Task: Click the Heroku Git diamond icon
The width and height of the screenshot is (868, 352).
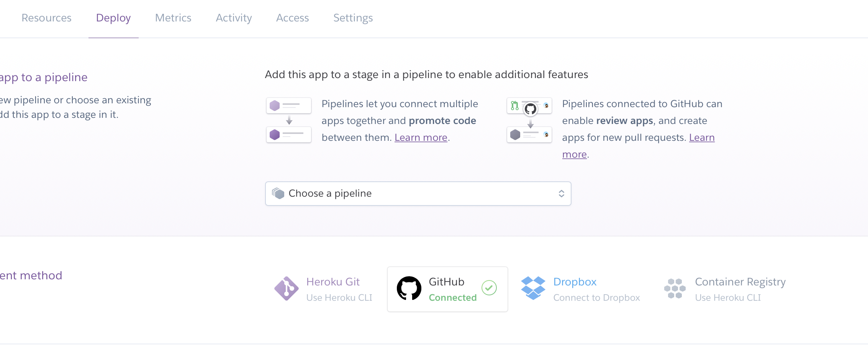Action: [x=286, y=288]
